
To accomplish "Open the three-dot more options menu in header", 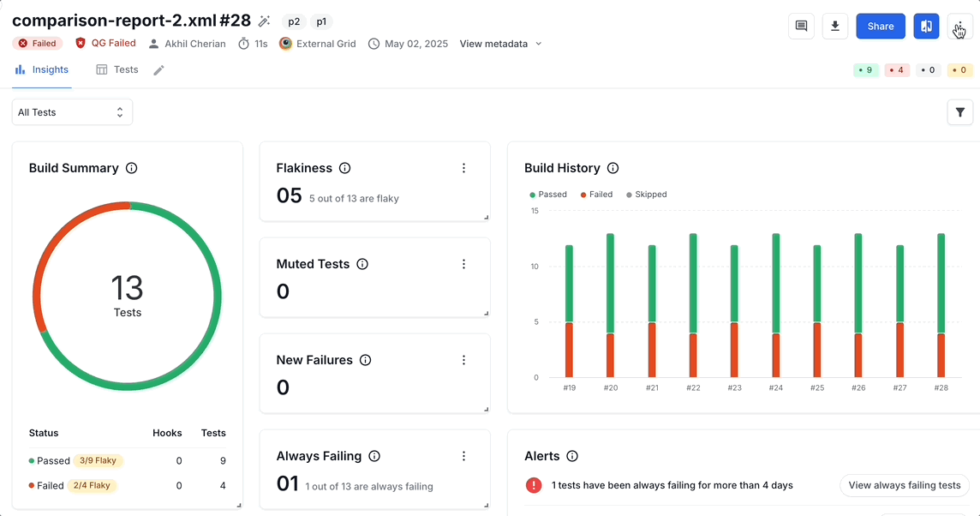I will (959, 27).
